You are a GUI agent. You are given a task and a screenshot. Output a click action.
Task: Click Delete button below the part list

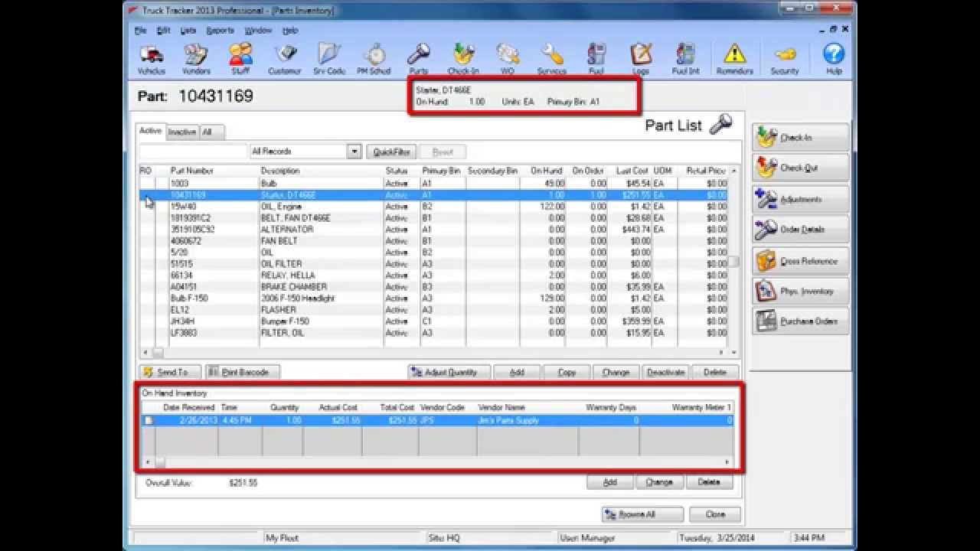(715, 372)
